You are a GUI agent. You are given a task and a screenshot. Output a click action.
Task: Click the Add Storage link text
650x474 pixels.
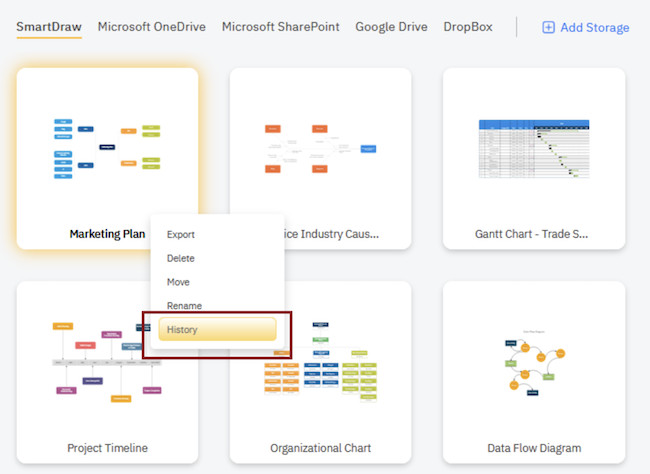[595, 28]
